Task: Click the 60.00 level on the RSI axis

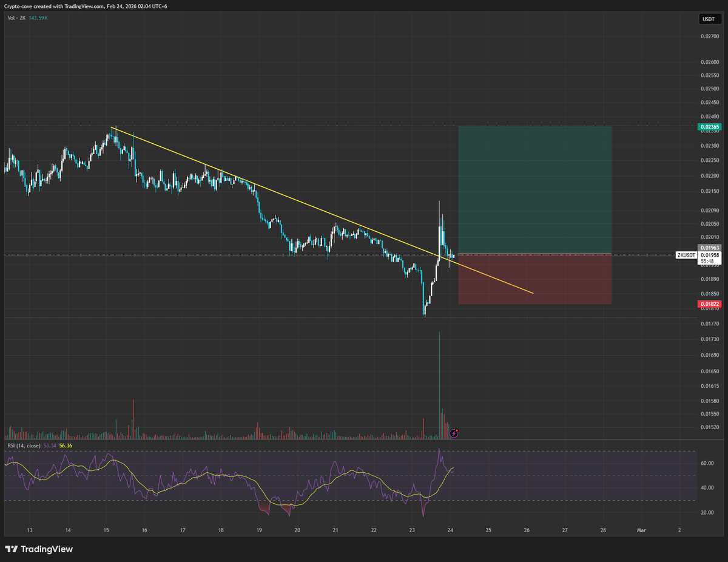Action: (707, 463)
